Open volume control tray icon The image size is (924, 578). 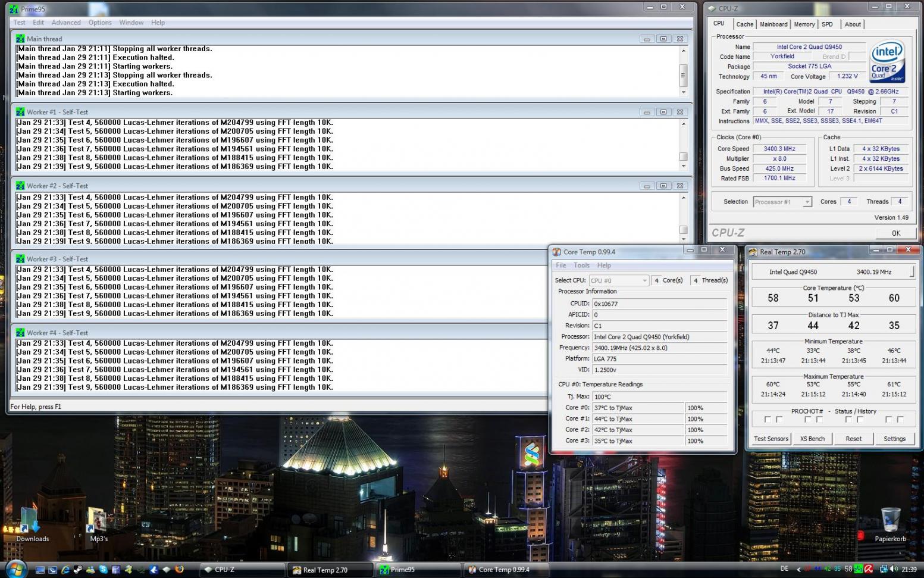click(x=894, y=568)
